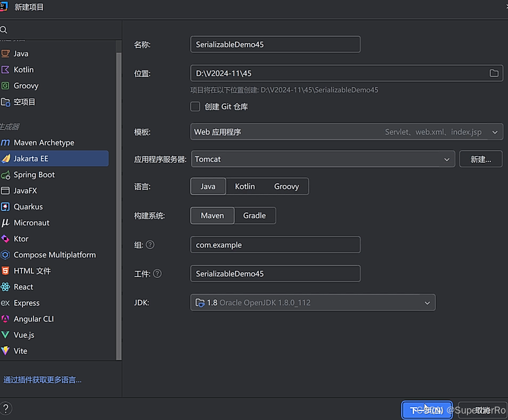Screen dimensions: 508x420
Task: Show help for the 组 field
Action: coord(150,245)
